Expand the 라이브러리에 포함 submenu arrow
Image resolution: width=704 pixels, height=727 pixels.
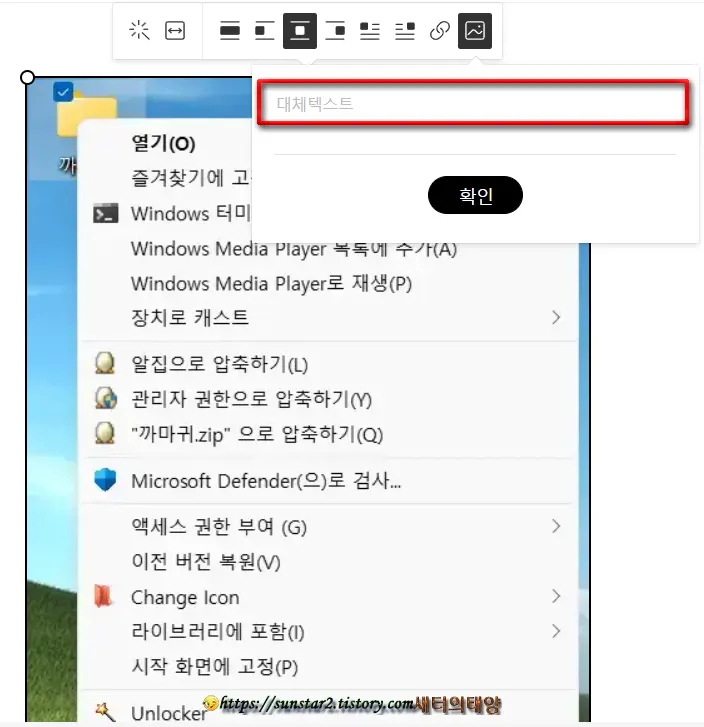[556, 631]
